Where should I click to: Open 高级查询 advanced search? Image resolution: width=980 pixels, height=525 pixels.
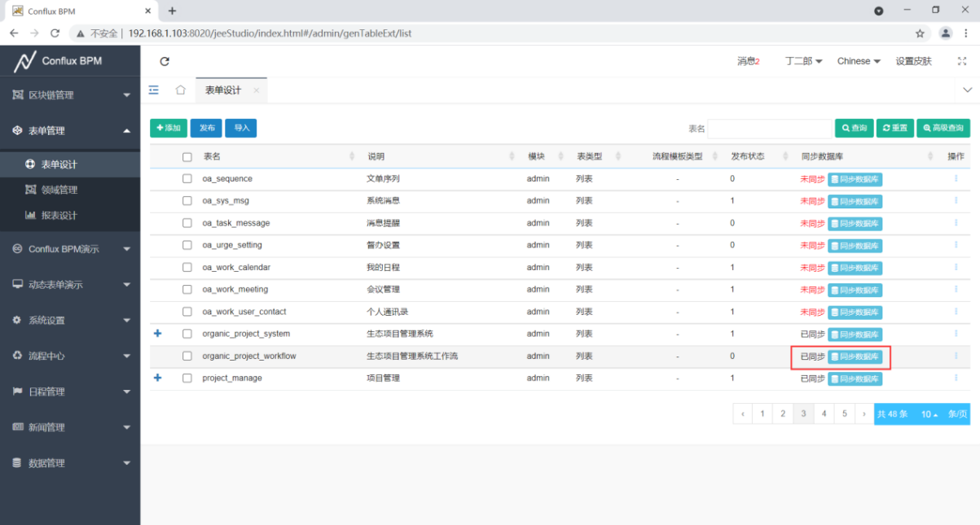pyautogui.click(x=943, y=129)
